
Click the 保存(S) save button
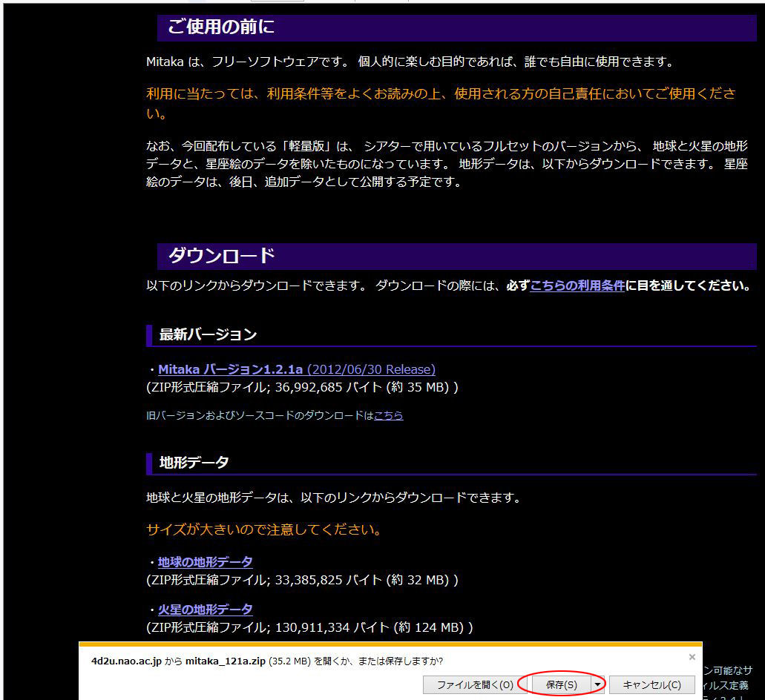(561, 685)
